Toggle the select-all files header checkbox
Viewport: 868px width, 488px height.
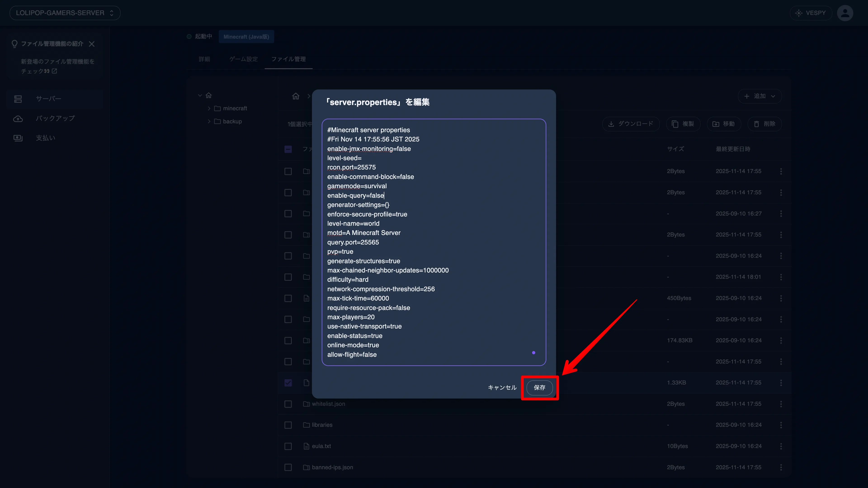[x=288, y=149]
